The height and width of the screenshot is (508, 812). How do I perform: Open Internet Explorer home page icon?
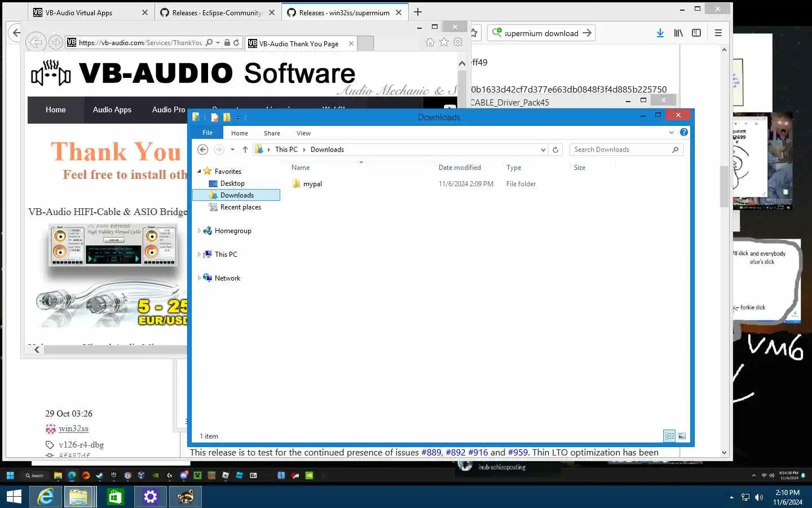[430, 42]
